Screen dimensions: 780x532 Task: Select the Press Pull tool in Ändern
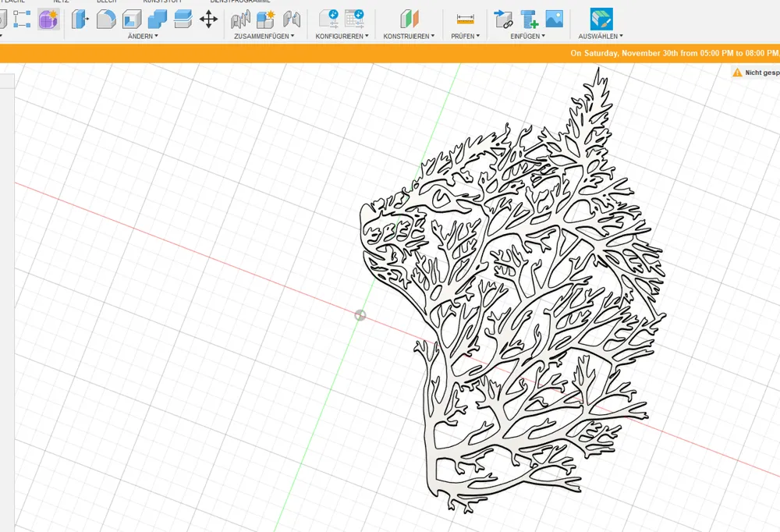80,20
